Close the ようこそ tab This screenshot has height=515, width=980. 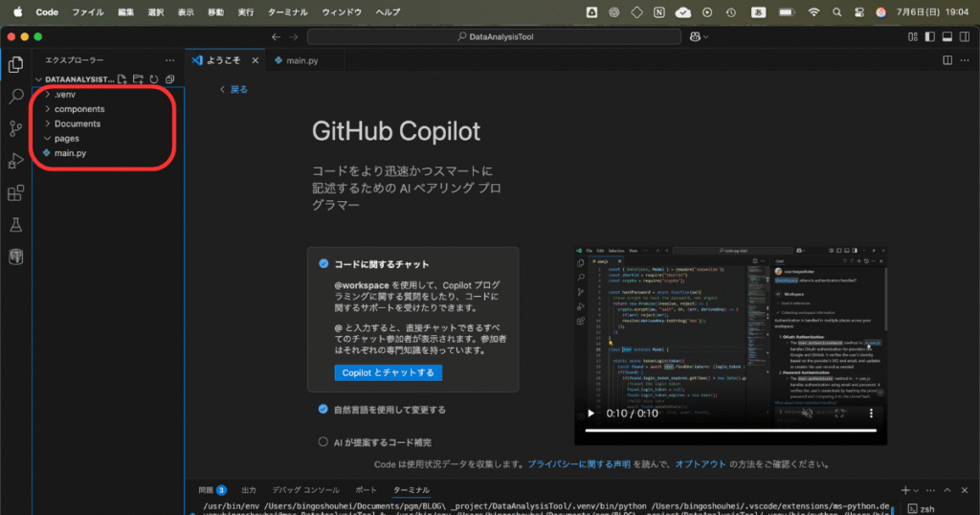[255, 60]
